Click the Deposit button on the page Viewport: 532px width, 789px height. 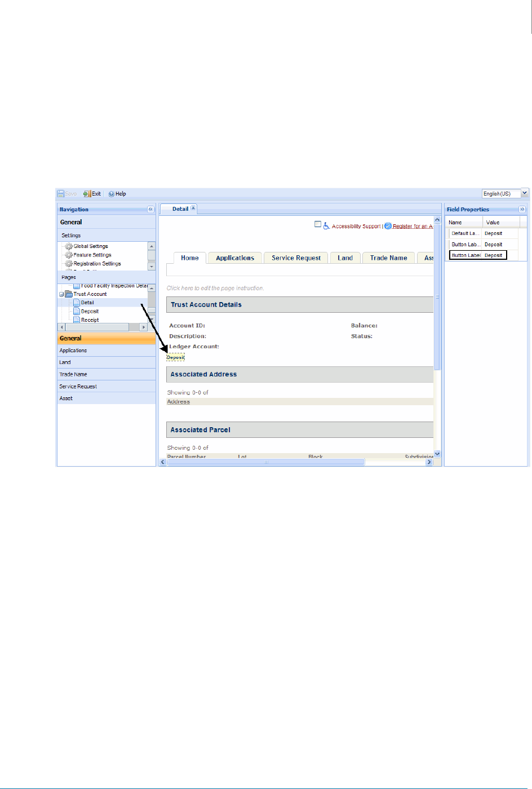pos(176,357)
